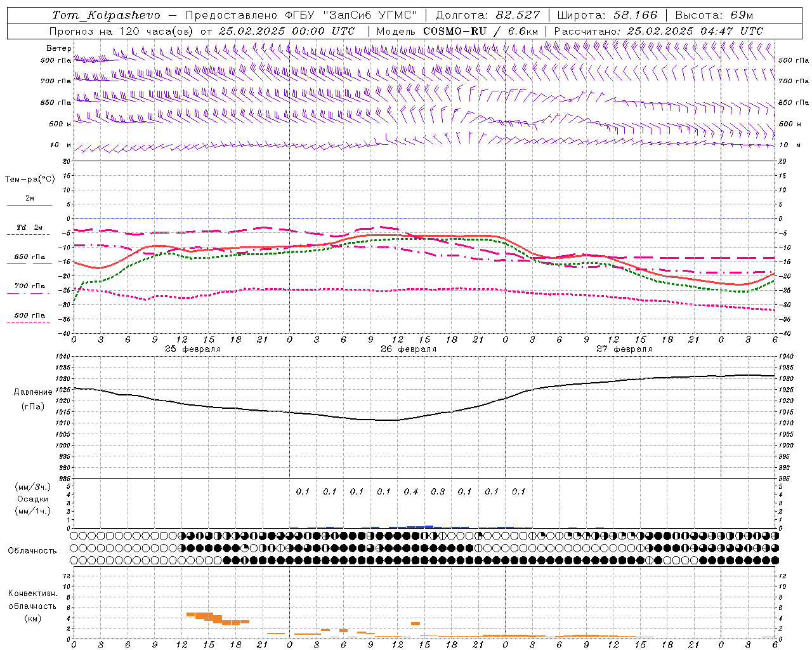Click the (гПа) unit under Давление

33,406
